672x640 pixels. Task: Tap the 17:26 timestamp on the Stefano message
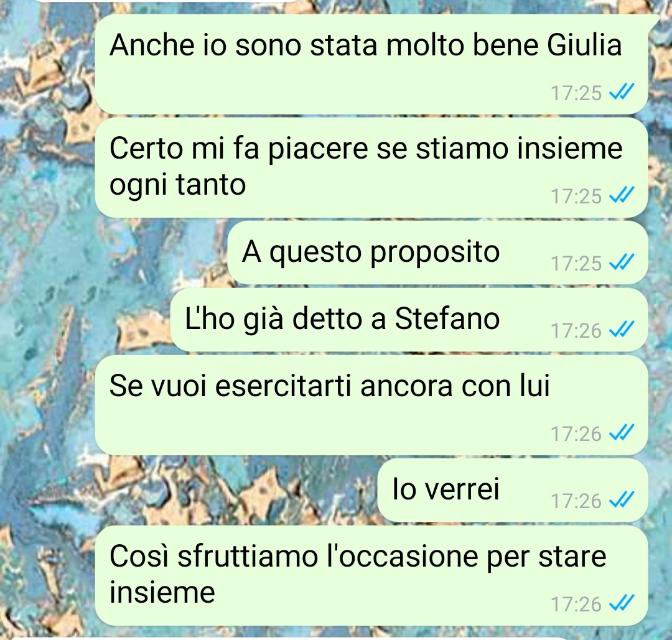click(576, 330)
